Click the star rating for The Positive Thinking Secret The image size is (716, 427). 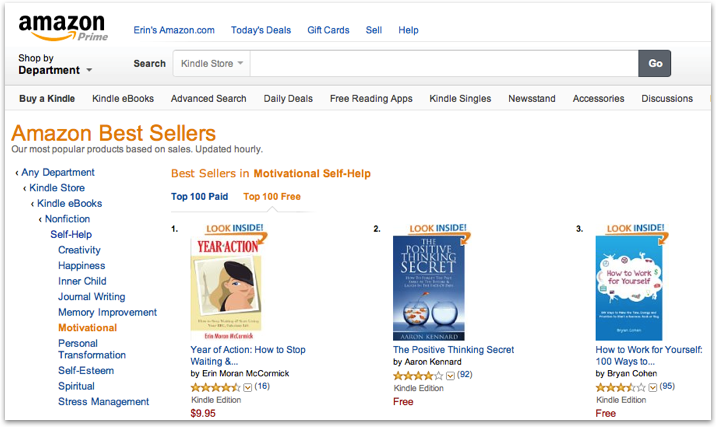tap(418, 376)
